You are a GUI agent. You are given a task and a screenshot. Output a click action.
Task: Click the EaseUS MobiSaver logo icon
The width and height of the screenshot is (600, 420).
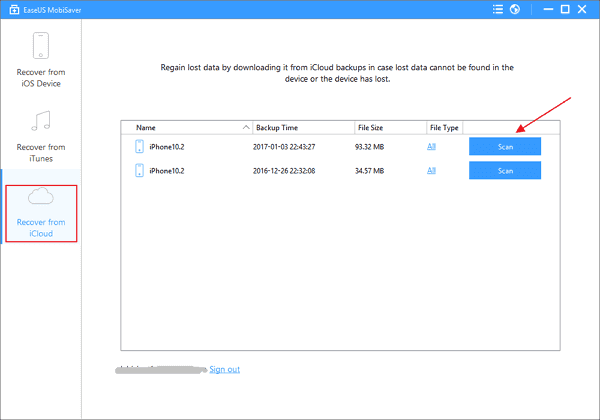(13, 11)
